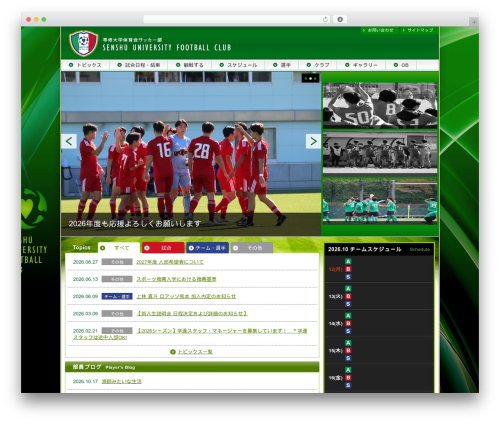Click the Senshu University Football Club crest logo

pyautogui.click(x=83, y=43)
